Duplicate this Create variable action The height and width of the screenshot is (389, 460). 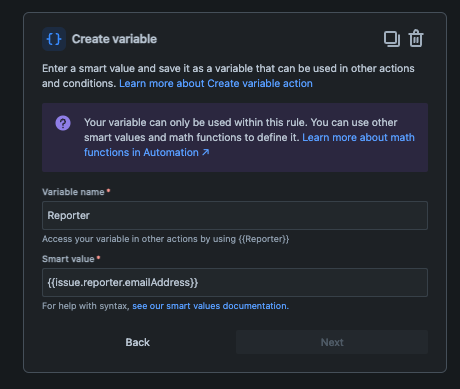(392, 39)
